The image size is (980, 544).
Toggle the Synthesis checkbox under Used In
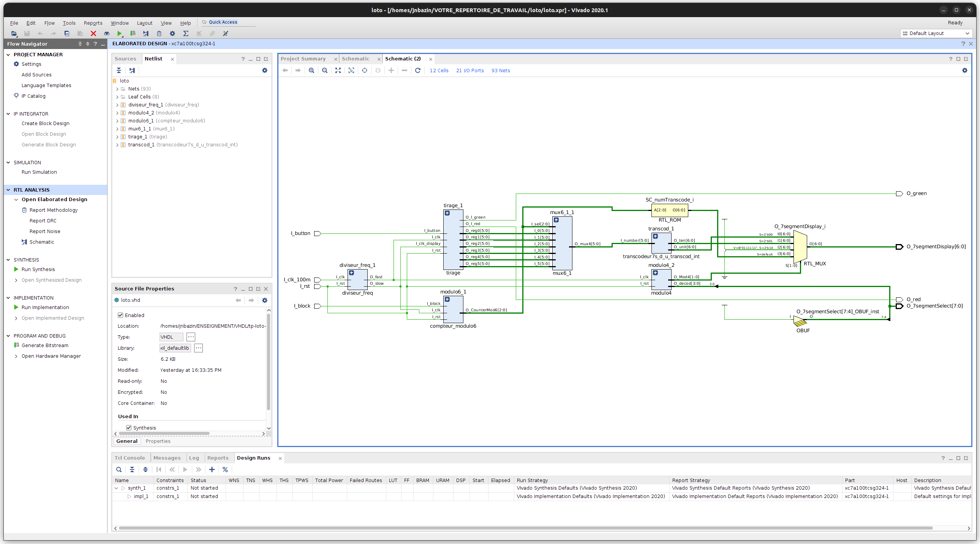(x=129, y=428)
